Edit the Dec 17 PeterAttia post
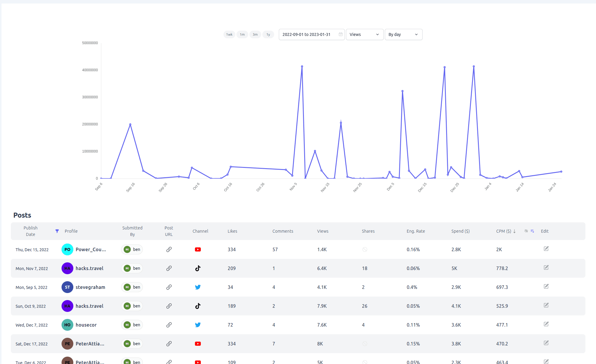 tap(546, 343)
